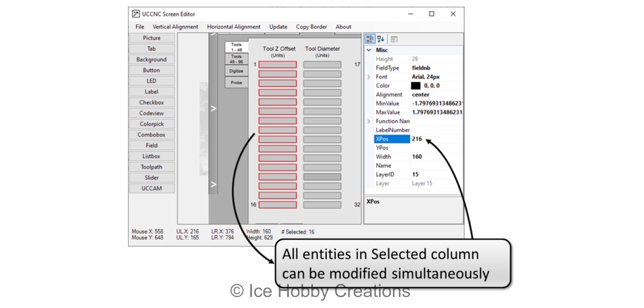Select the Tool Diameter field number 32
The image size is (644, 308).
[322, 205]
